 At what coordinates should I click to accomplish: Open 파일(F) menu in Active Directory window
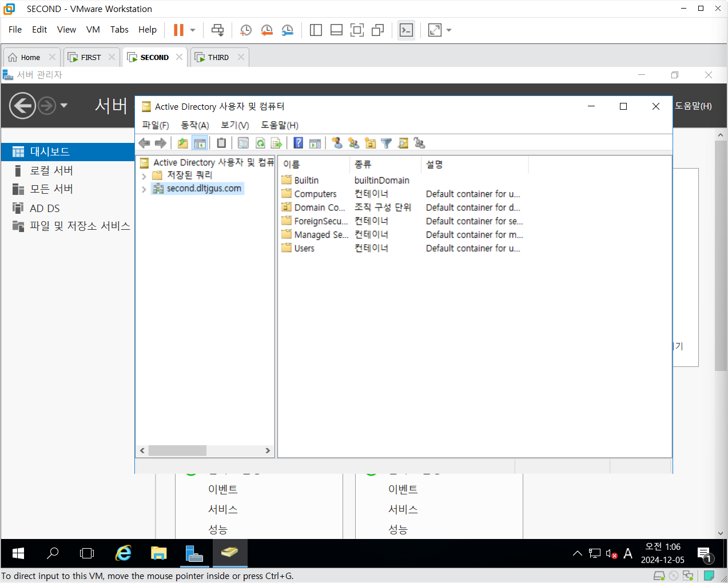(156, 125)
